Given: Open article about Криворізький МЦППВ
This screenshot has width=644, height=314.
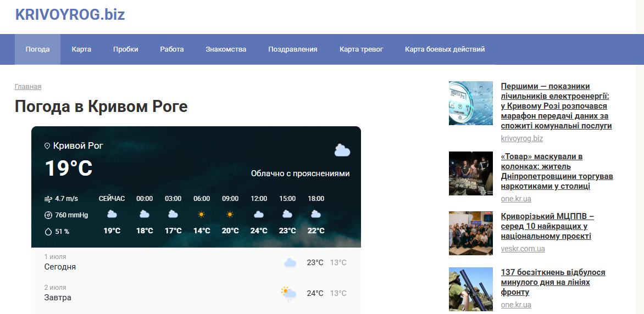Looking at the screenshot, I should click(x=547, y=226).
